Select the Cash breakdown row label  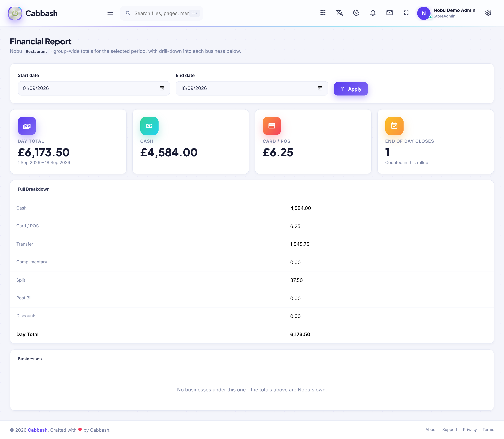(21, 208)
